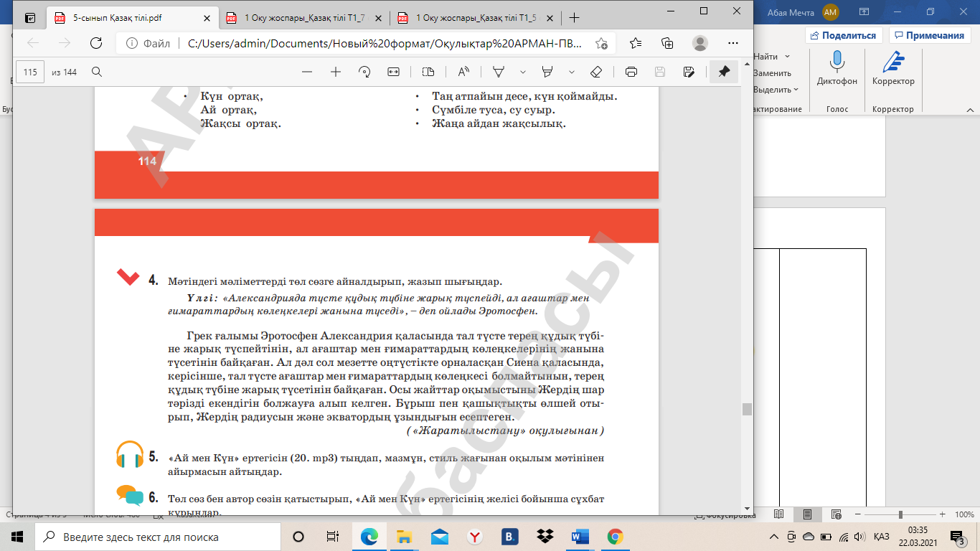The width and height of the screenshot is (980, 551).
Task: Start Read aloud for the PDF
Action: [463, 72]
